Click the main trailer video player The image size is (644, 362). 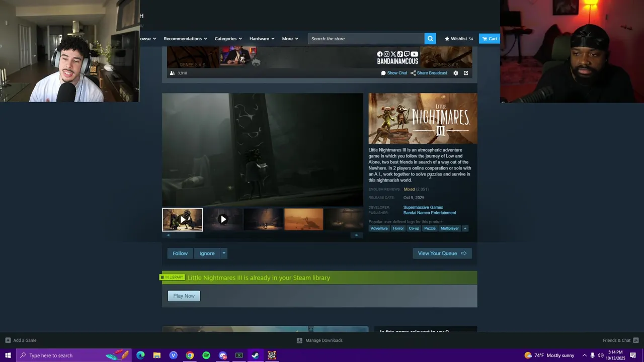click(263, 150)
